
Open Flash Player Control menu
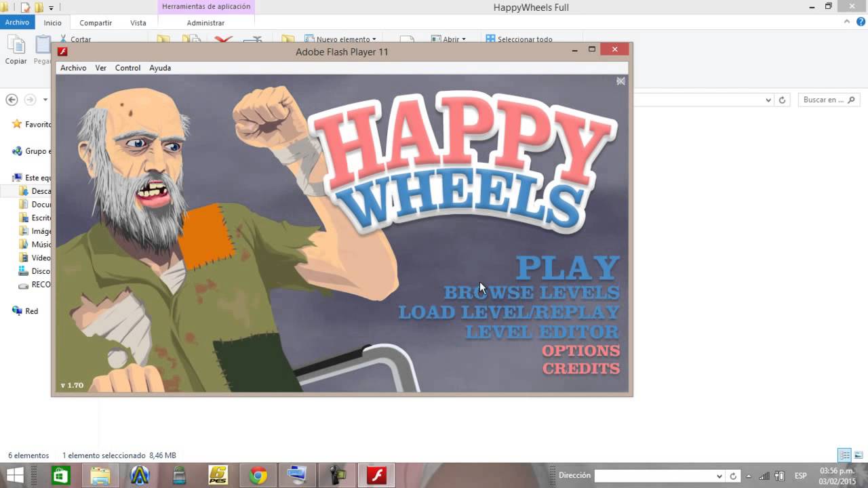tap(127, 68)
